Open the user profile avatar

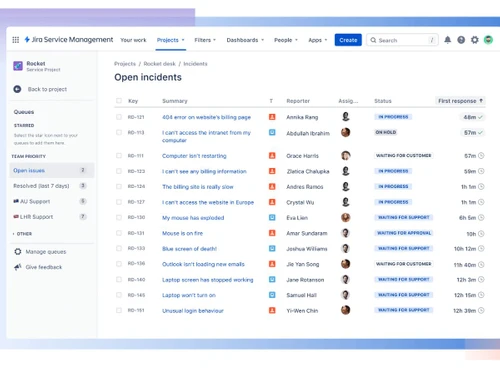pyautogui.click(x=488, y=40)
